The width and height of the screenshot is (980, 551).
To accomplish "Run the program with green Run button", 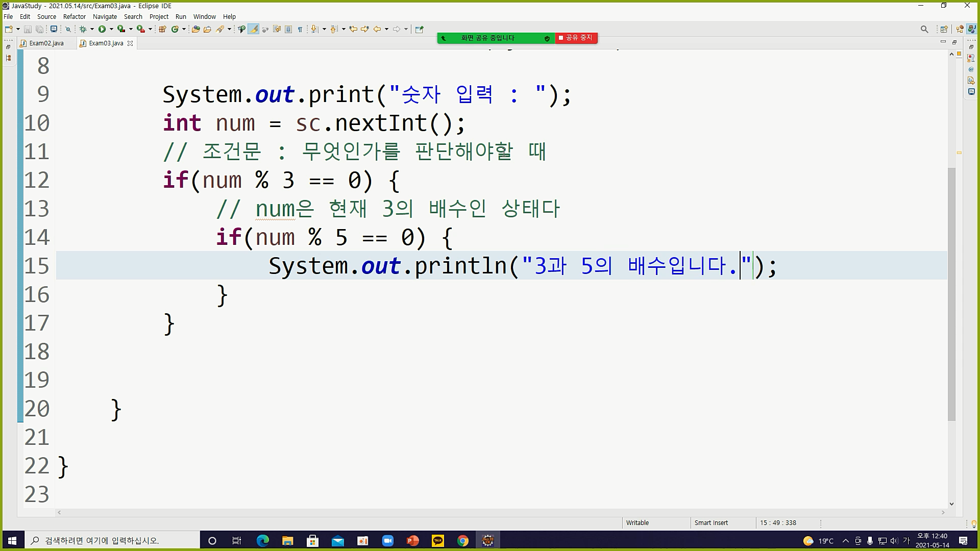I will [102, 29].
